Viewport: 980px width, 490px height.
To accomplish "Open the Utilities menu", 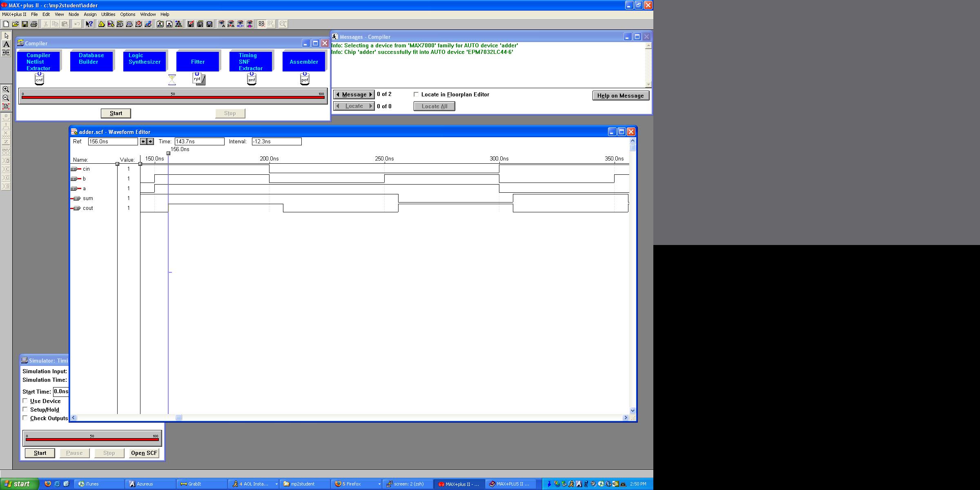I will tap(108, 14).
